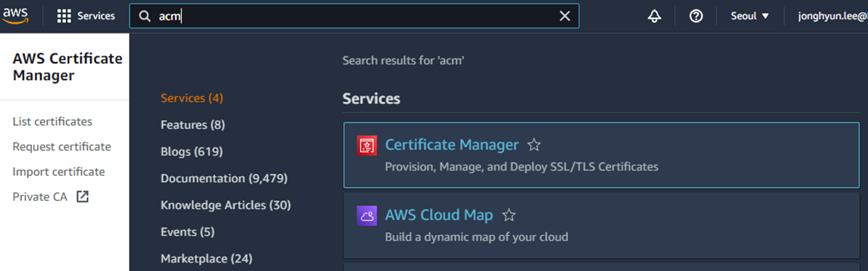This screenshot has height=271, width=868.
Task: Open the Services grid menu icon
Action: 64,16
